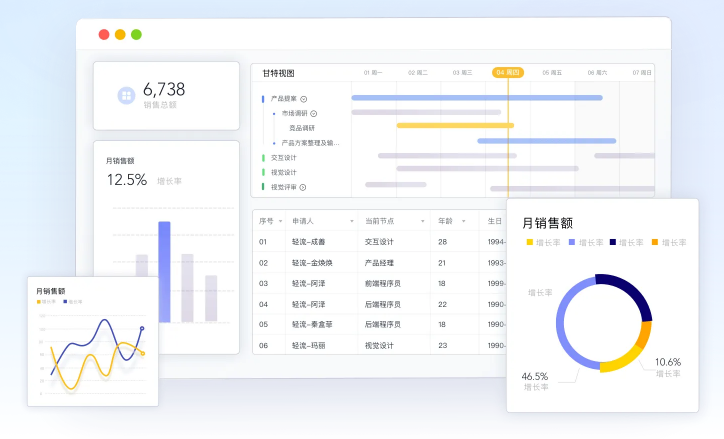Screen dimensions: 724x439
Task: Toggle the yellow legend swatch in donut chart
Action: click(x=529, y=242)
